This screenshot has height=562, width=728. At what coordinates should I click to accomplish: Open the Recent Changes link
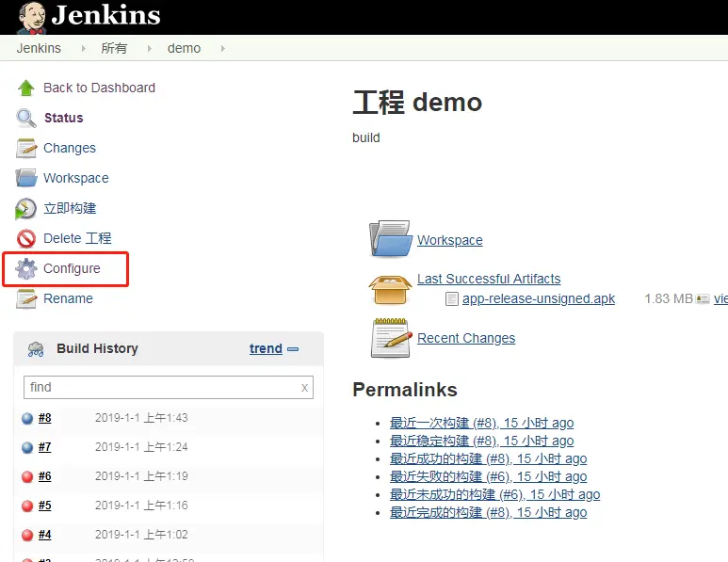(466, 338)
